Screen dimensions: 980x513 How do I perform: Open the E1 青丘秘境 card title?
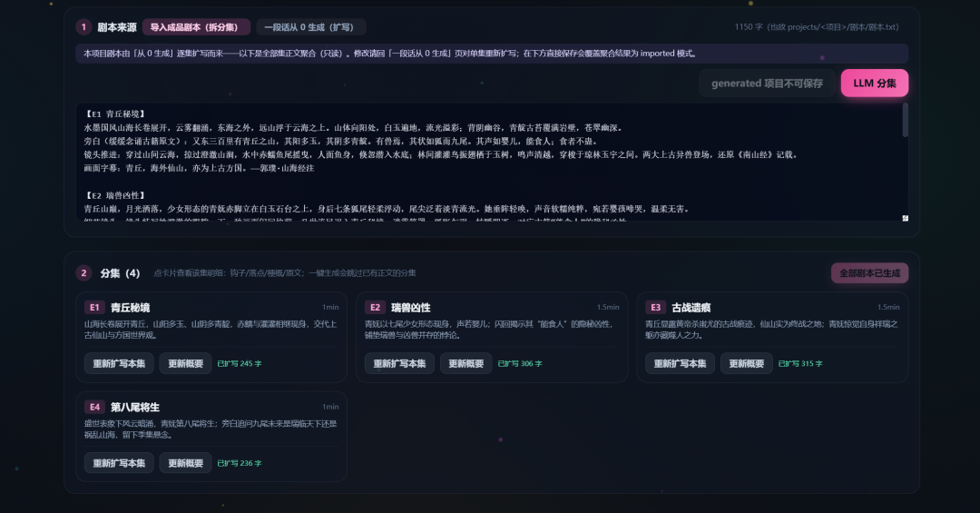coord(130,307)
